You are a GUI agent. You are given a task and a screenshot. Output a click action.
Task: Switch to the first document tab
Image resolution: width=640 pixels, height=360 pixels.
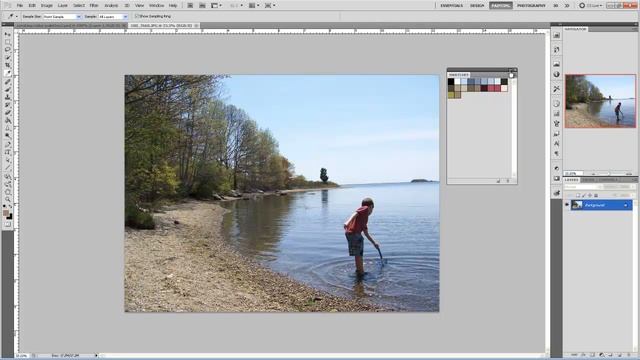(71, 25)
